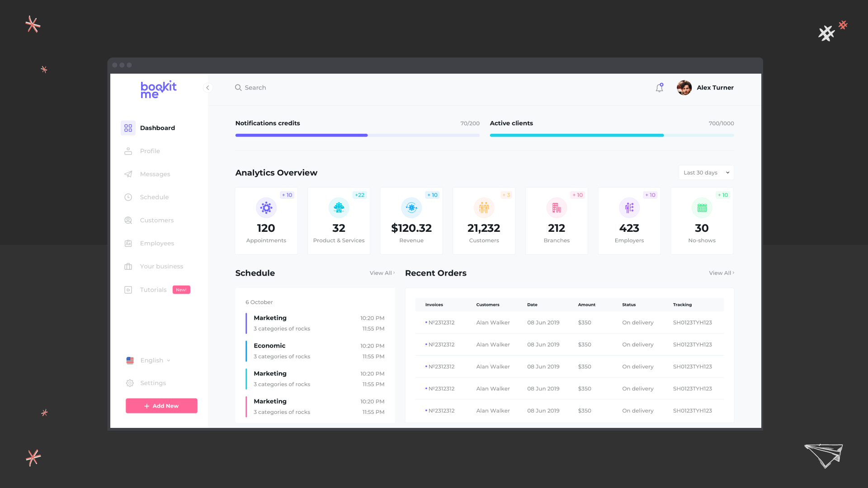Open Your business briefcase icon
Image resolution: width=868 pixels, height=488 pixels.
pos(129,266)
